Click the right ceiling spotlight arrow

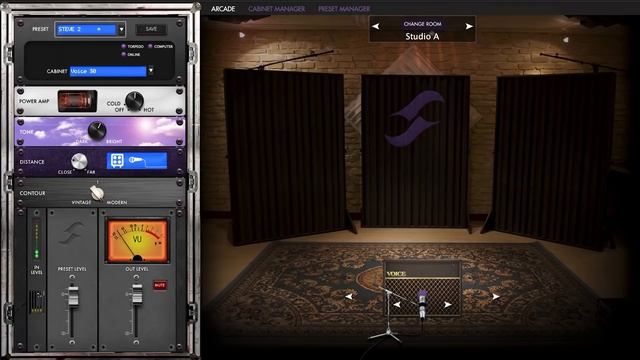pos(565,40)
